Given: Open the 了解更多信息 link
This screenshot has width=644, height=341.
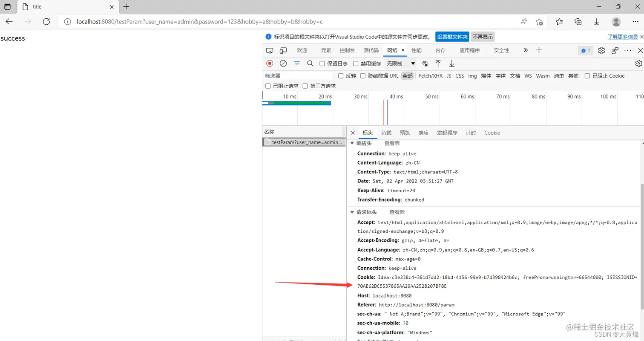Looking at the screenshot, I should tap(623, 37).
